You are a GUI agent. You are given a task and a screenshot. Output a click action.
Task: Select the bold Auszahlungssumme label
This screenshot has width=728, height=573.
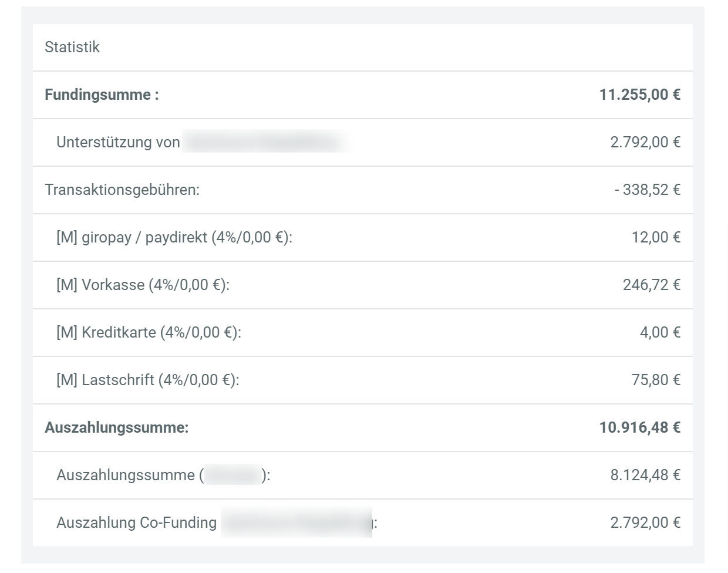117,427
